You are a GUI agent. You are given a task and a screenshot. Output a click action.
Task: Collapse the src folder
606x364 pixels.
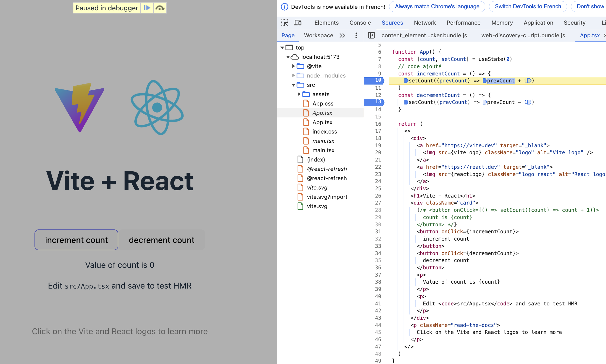294,85
